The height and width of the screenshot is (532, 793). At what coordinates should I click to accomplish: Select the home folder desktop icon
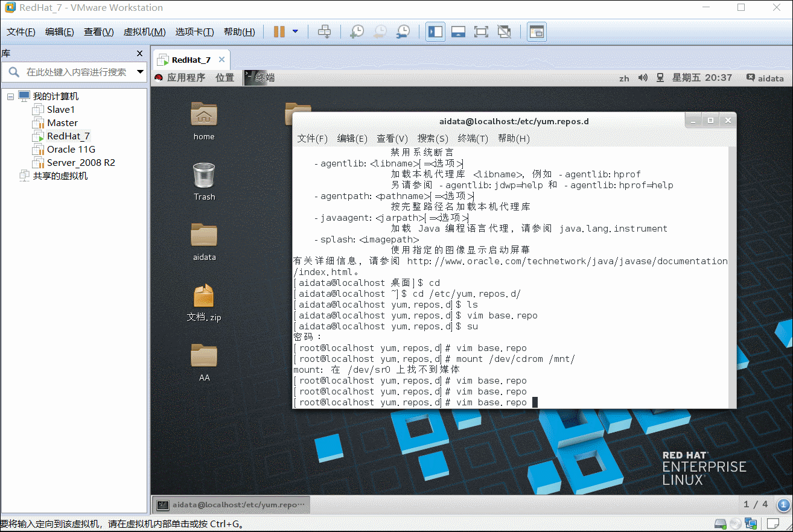point(204,121)
